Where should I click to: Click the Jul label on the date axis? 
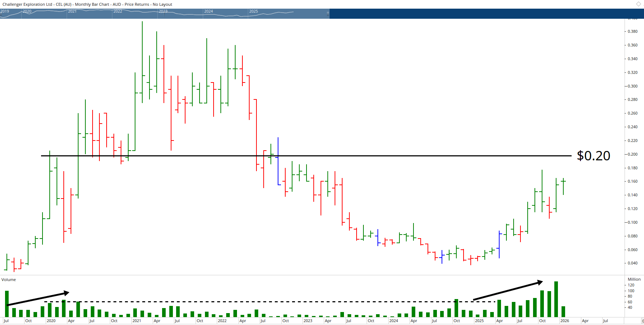tap(6, 321)
